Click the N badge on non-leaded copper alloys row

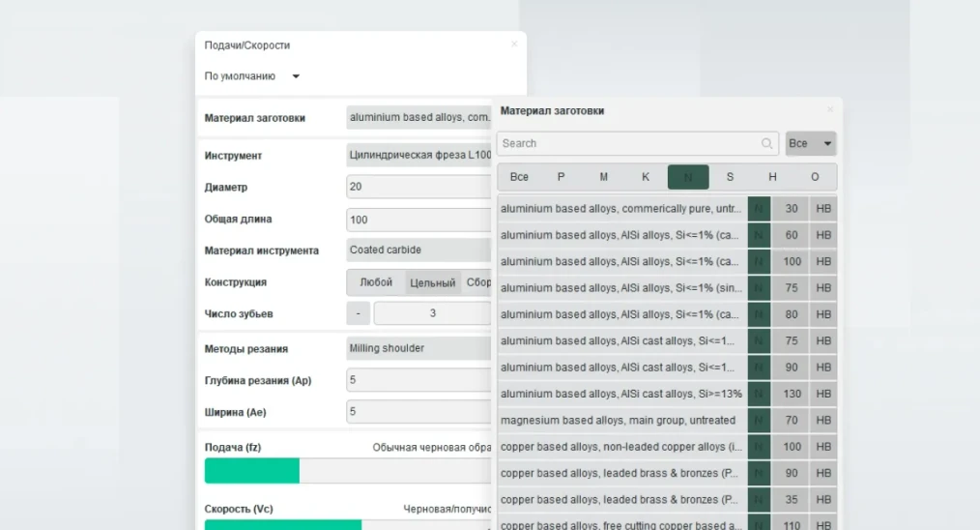759,447
